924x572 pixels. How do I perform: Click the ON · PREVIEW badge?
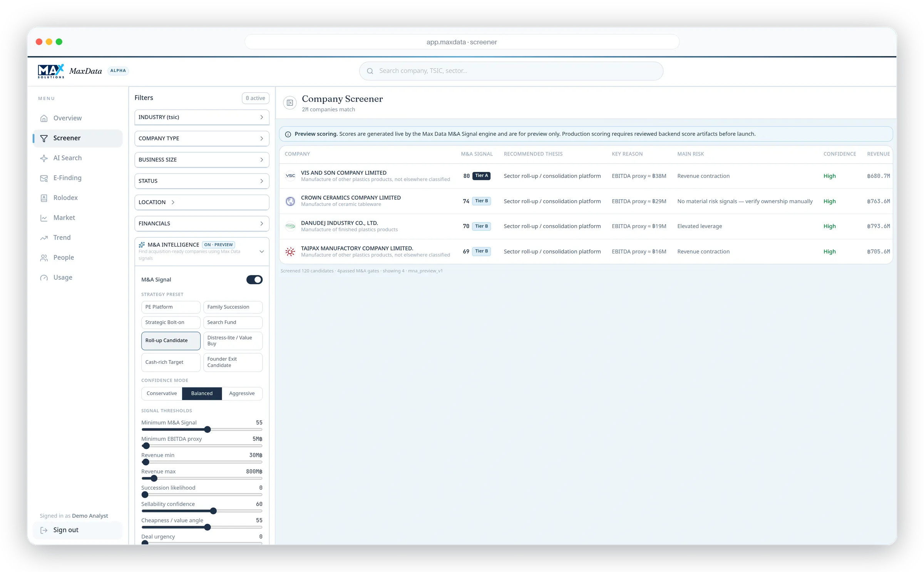pyautogui.click(x=218, y=245)
